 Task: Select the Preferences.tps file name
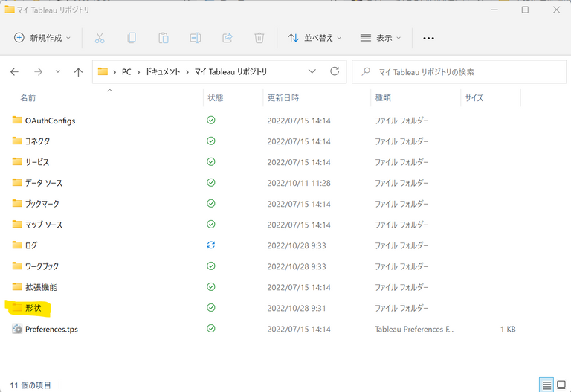point(51,329)
